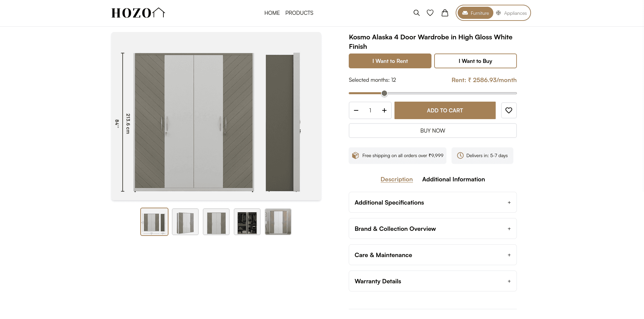Switch to Furniture category toggle
The image size is (644, 319).
click(x=476, y=13)
